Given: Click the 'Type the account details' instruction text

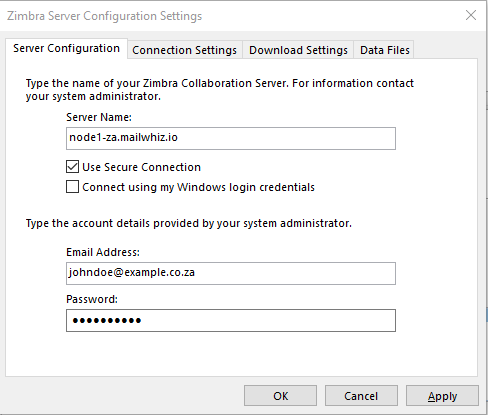Looking at the screenshot, I should coord(189,223).
